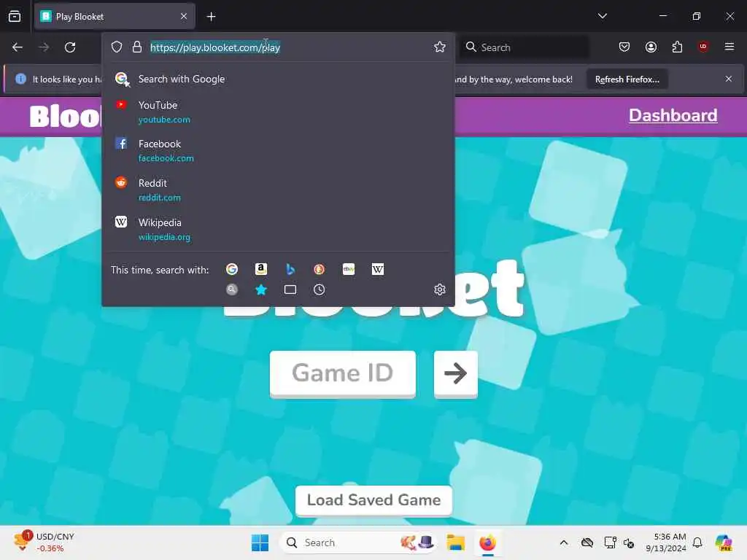Show hidden system tray icons
The width and height of the screenshot is (747, 560).
tap(564, 542)
